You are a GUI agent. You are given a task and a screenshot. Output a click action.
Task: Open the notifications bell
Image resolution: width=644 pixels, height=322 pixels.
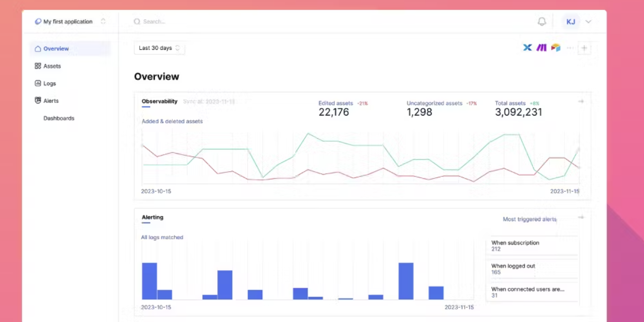[542, 22]
